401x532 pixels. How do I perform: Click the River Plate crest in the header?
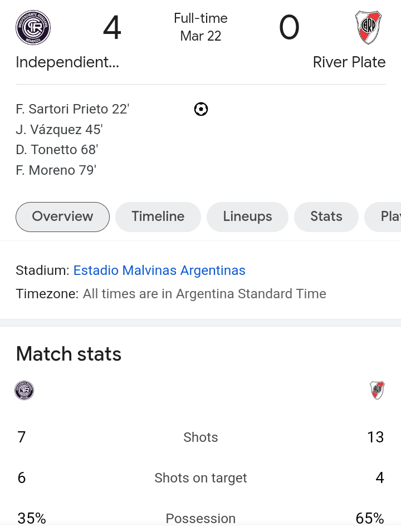(x=368, y=27)
